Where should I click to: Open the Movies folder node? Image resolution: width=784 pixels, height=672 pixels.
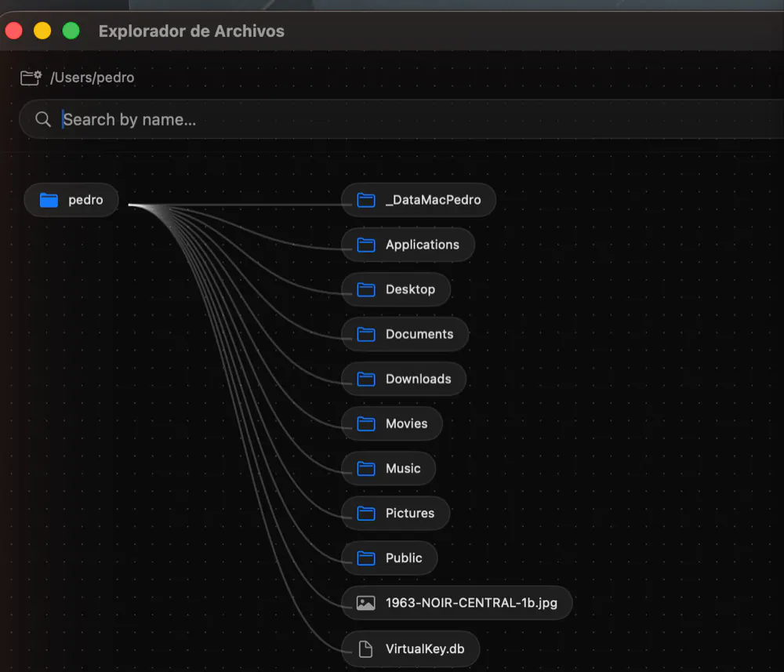tap(392, 423)
